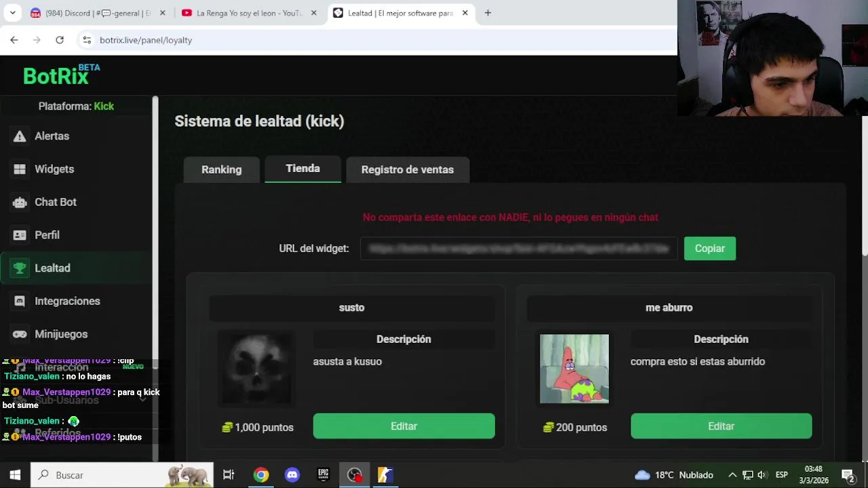The image size is (868, 488).
Task: Click the me aburro item title
Action: click(x=669, y=308)
